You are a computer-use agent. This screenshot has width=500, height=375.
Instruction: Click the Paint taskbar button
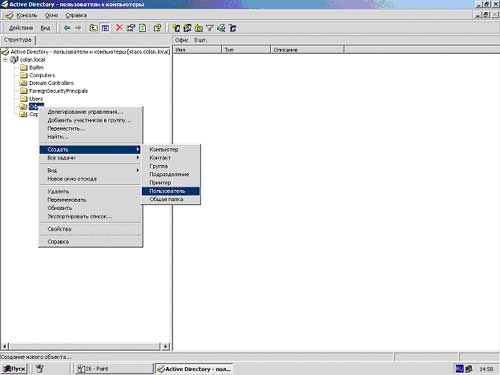point(113,369)
